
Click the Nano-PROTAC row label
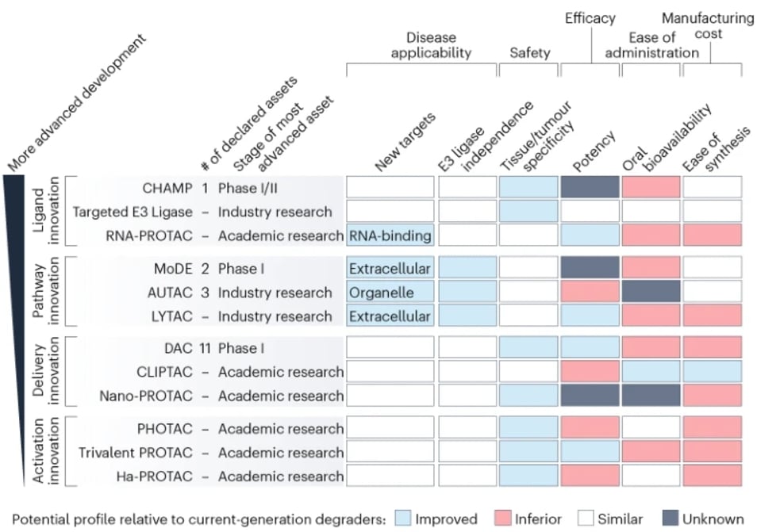click(x=146, y=396)
